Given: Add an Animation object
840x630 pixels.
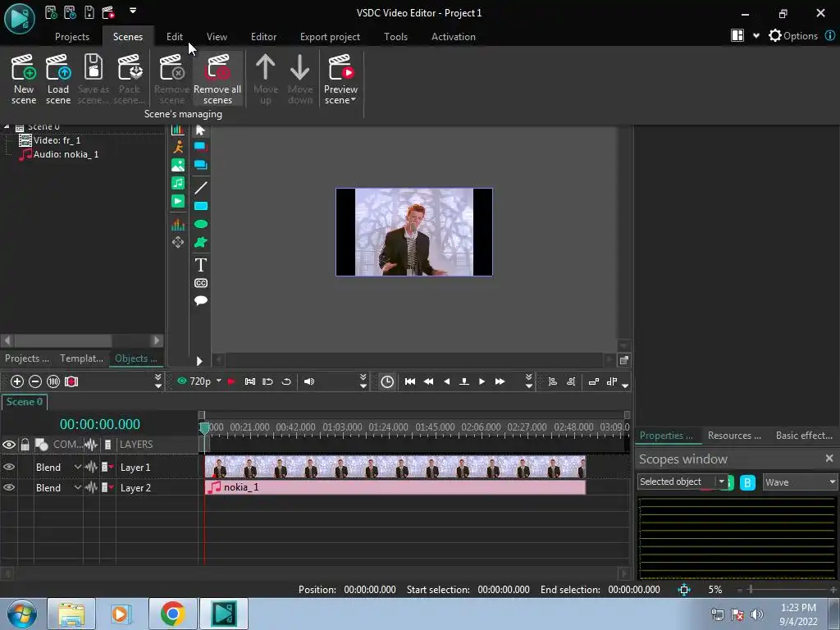Looking at the screenshot, I should click(x=178, y=147).
